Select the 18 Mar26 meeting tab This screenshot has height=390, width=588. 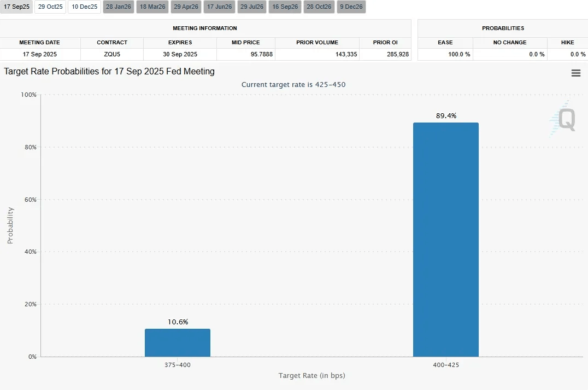pos(152,7)
